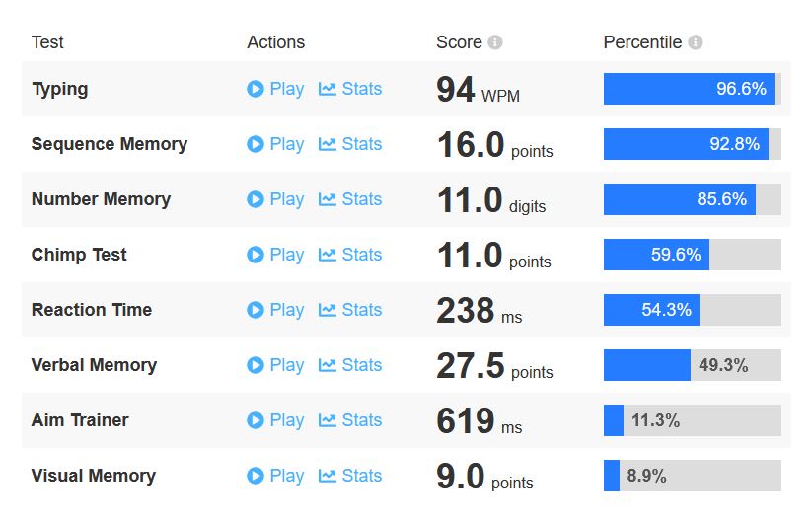This screenshot has height=523, width=812.
Task: Click the Visual Memory test name
Action: 94,476
